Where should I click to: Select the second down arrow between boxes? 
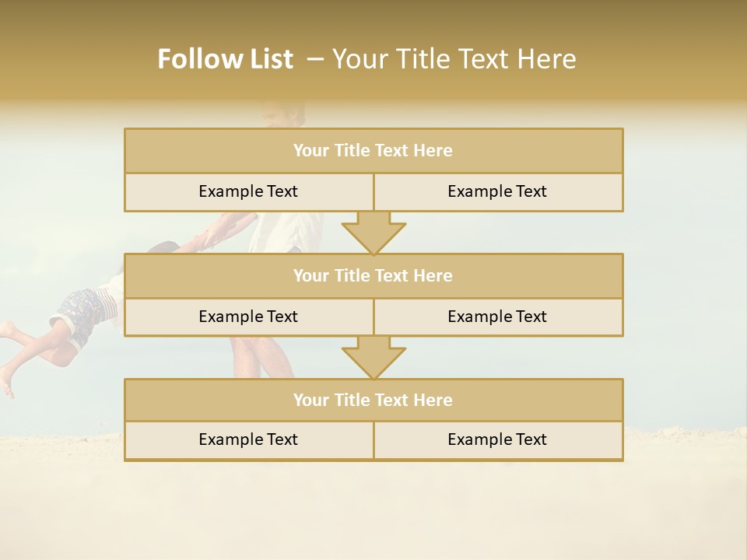click(373, 358)
